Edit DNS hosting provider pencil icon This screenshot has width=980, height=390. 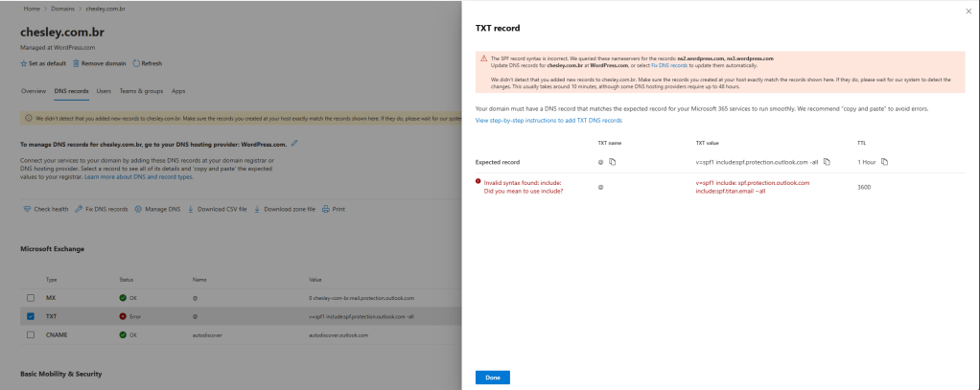coord(294,144)
